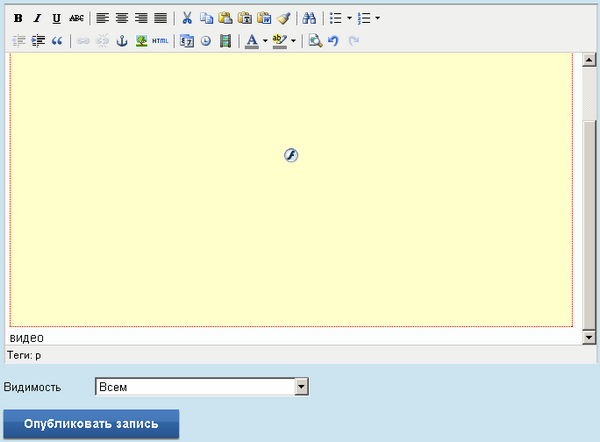
Task: Align text right
Action: click(x=141, y=18)
